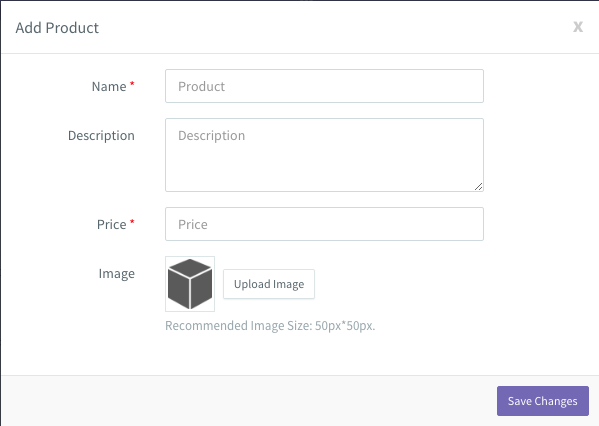599x426 pixels.
Task: Click the Recommended Image Size hint text
Action: 270,326
